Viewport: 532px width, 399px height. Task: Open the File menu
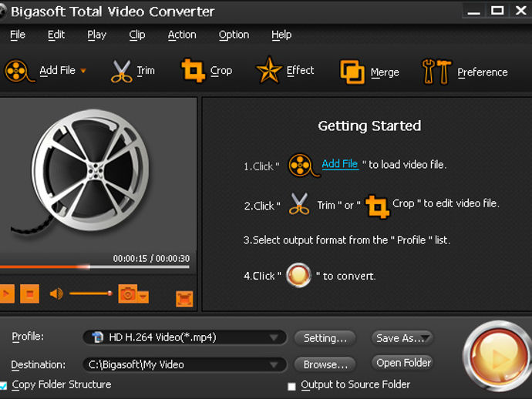point(18,35)
